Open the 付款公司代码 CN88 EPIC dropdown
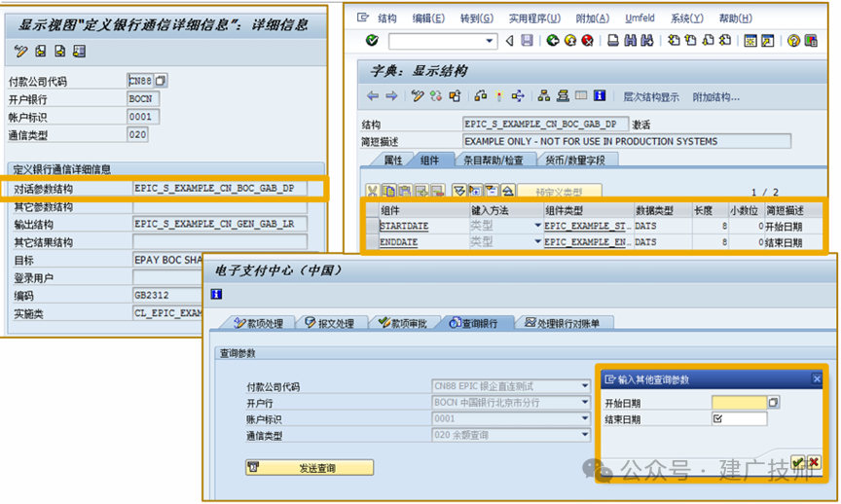841x504 pixels. point(585,386)
